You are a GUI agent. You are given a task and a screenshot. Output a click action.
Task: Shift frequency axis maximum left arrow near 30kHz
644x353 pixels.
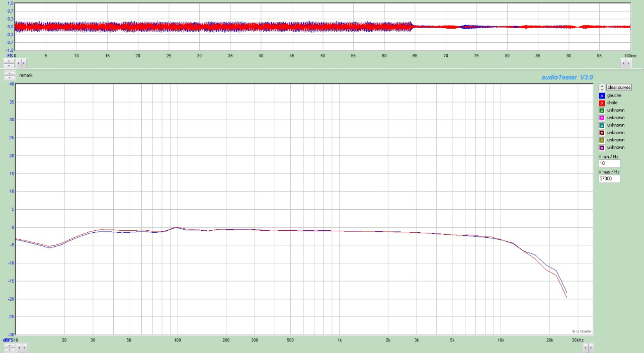pos(586,347)
